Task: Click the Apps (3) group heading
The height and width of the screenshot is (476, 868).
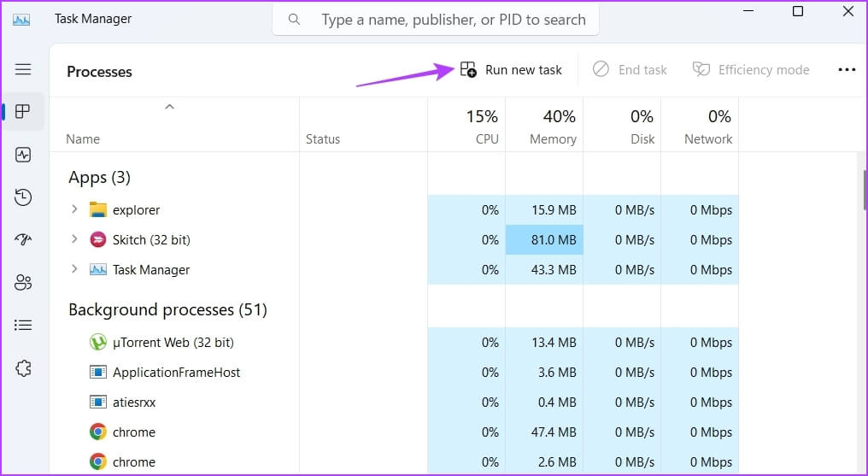Action: click(100, 177)
